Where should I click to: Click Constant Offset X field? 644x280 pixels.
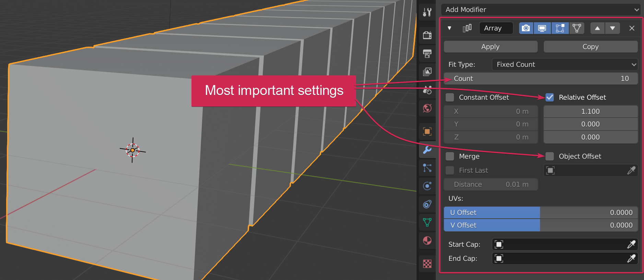[x=491, y=111]
